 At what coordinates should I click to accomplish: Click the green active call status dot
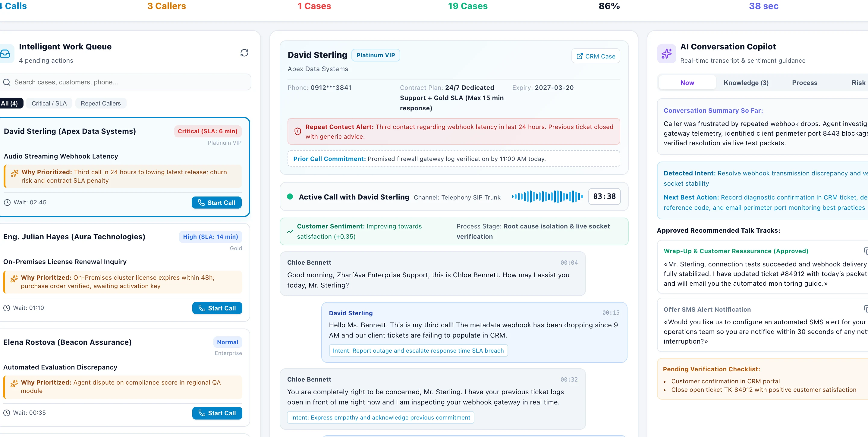290,196
